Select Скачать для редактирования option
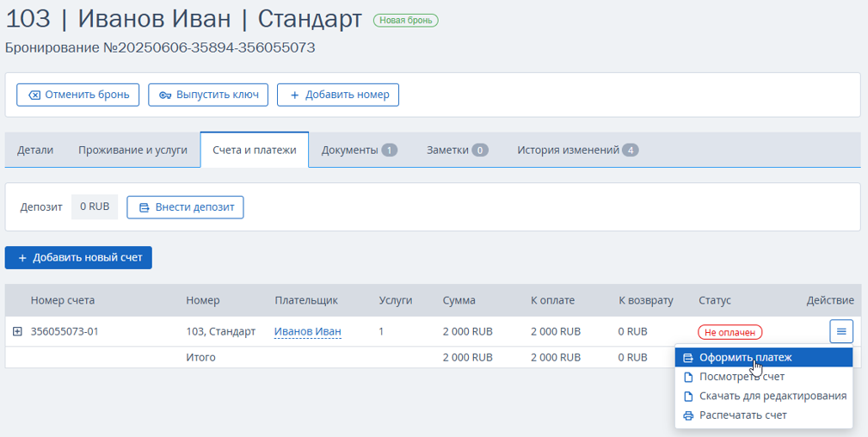This screenshot has height=437, width=868. click(763, 397)
